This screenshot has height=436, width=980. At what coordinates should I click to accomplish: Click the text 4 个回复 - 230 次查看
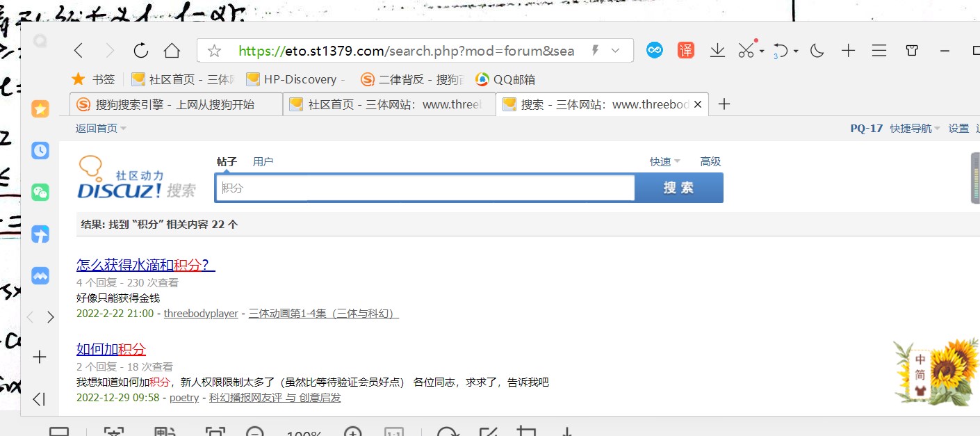click(x=127, y=282)
